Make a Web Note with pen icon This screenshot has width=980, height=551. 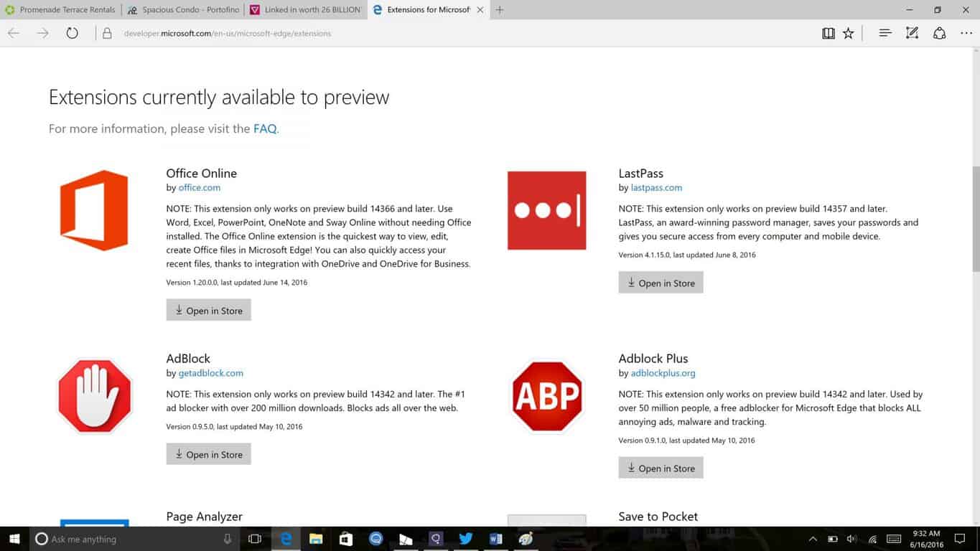click(x=912, y=33)
